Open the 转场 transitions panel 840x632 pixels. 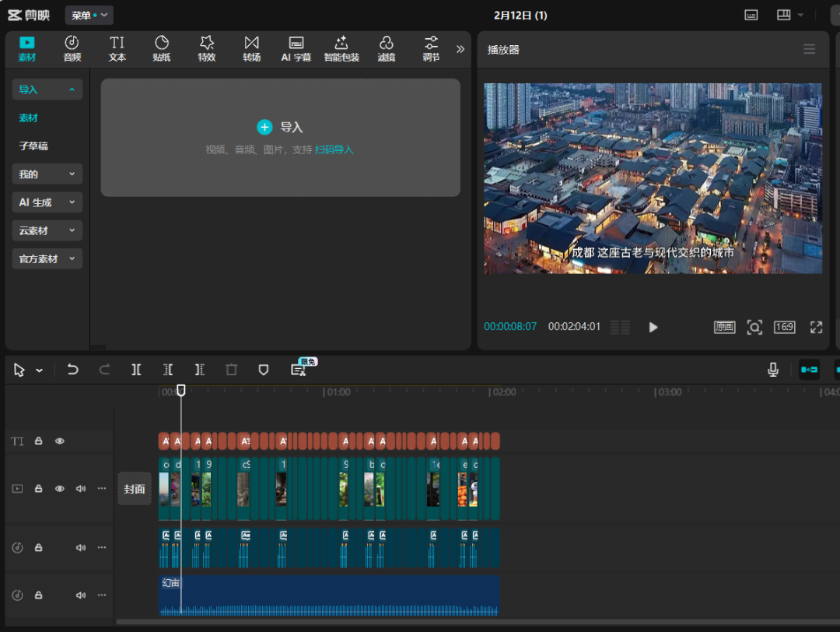pos(251,48)
